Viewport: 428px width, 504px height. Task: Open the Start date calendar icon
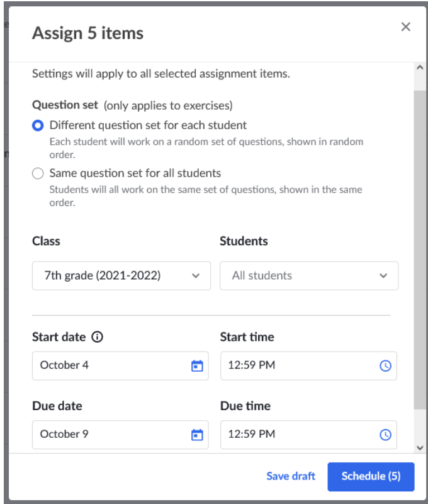197,366
